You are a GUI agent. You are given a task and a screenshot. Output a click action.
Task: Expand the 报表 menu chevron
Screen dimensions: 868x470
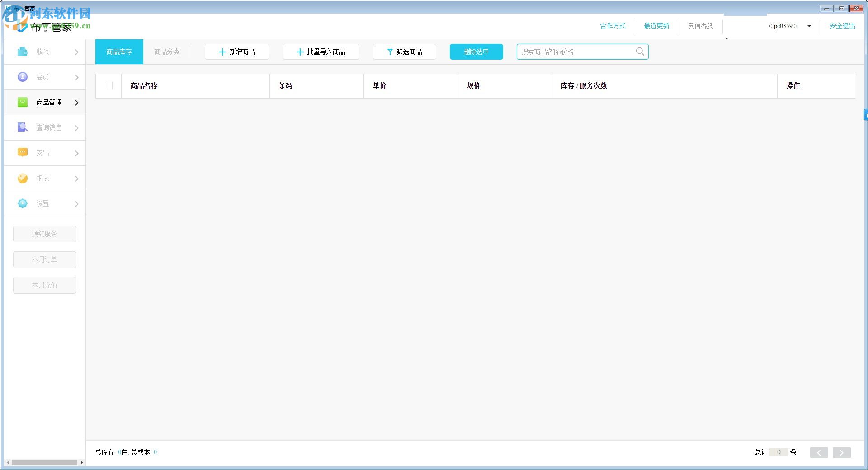click(x=77, y=179)
